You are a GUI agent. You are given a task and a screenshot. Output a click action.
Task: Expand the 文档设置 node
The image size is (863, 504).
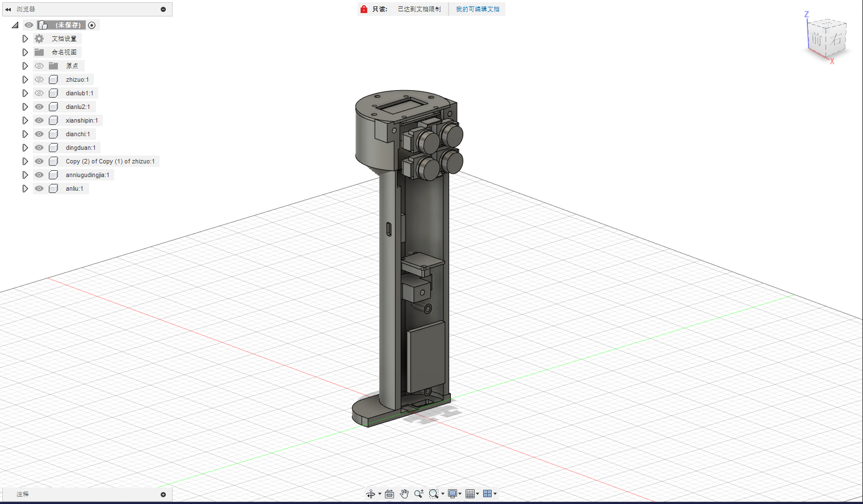(25, 39)
